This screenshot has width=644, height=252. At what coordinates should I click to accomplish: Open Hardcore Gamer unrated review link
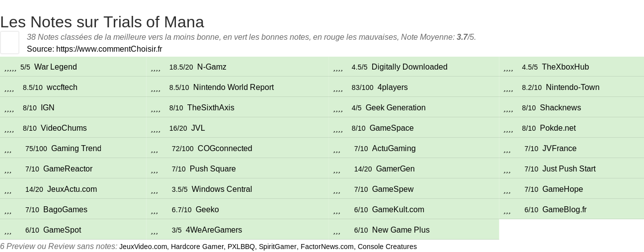click(x=197, y=247)
